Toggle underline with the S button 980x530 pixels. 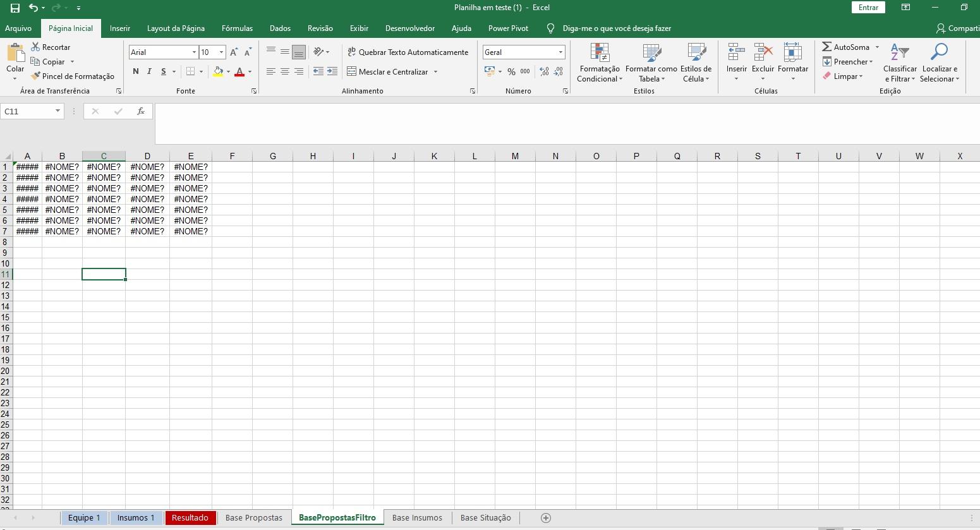pyautogui.click(x=164, y=71)
